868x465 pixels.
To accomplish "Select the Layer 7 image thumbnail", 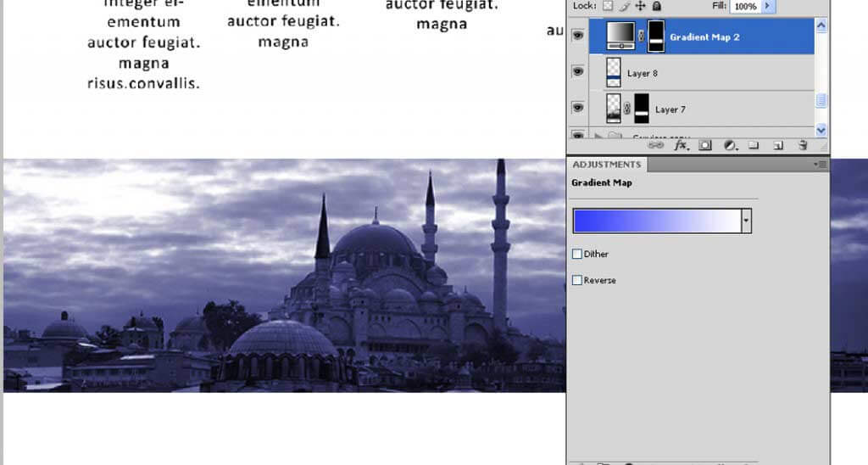I will click(614, 109).
